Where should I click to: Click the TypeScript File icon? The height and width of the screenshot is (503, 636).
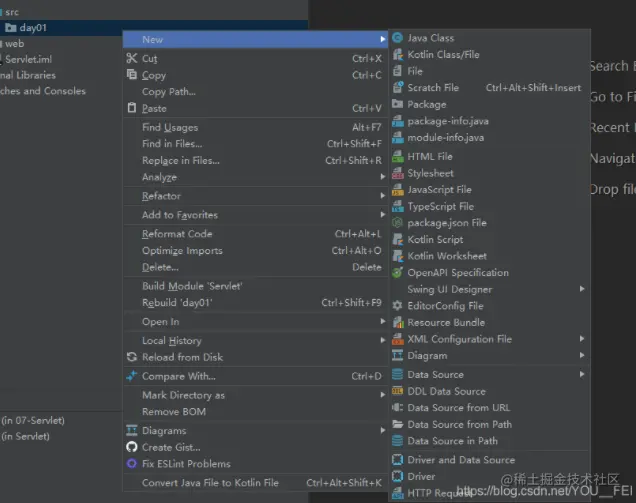pos(398,206)
